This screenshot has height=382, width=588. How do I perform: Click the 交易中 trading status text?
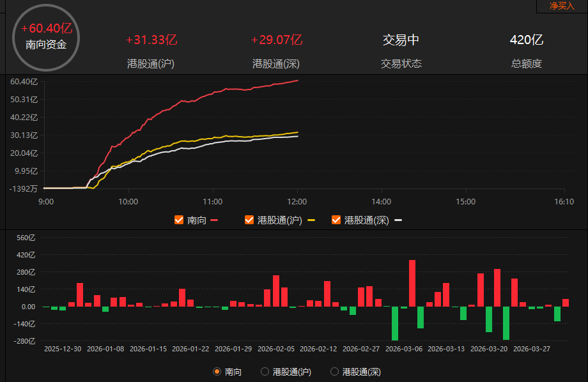pyautogui.click(x=401, y=40)
